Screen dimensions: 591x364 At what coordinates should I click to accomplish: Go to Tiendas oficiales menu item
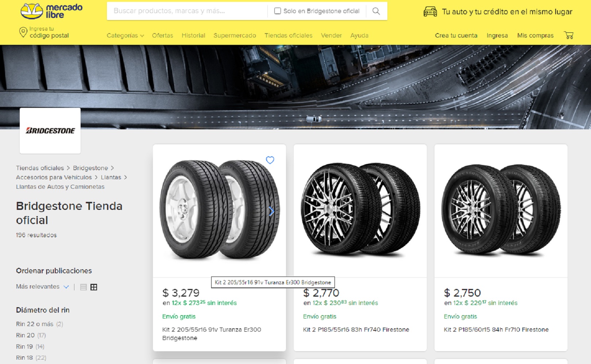288,35
